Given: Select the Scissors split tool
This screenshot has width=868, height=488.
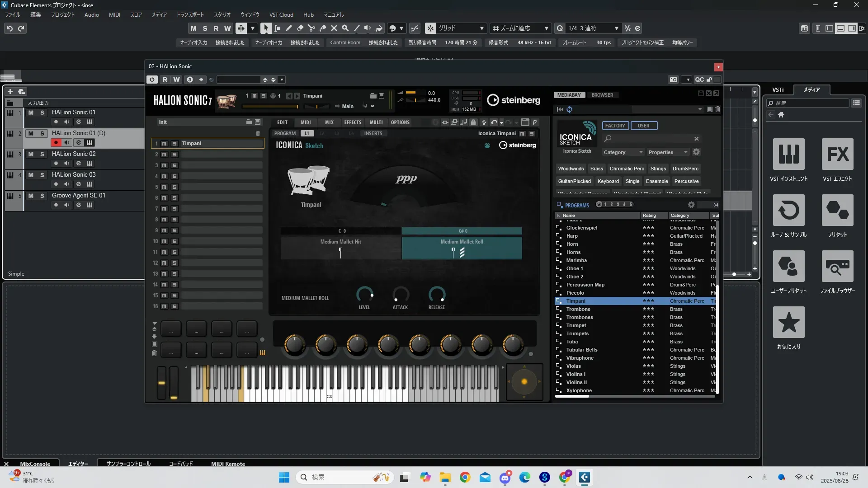Looking at the screenshot, I should pyautogui.click(x=311, y=28).
